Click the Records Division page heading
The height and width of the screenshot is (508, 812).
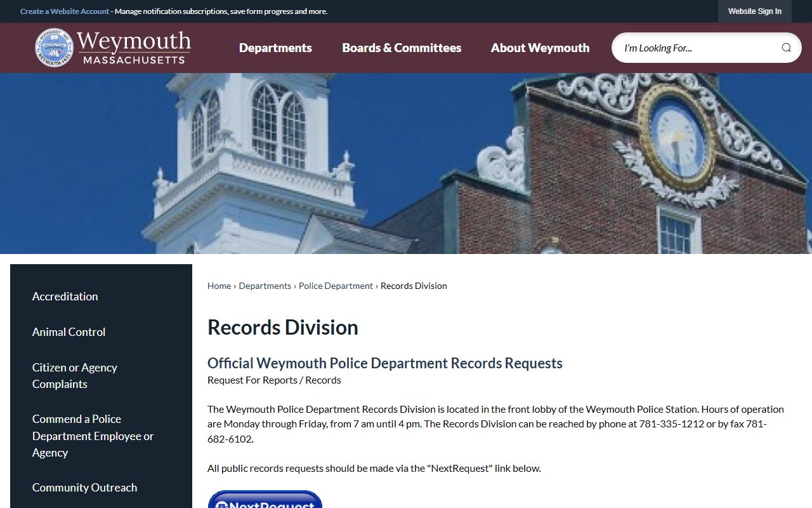(283, 327)
